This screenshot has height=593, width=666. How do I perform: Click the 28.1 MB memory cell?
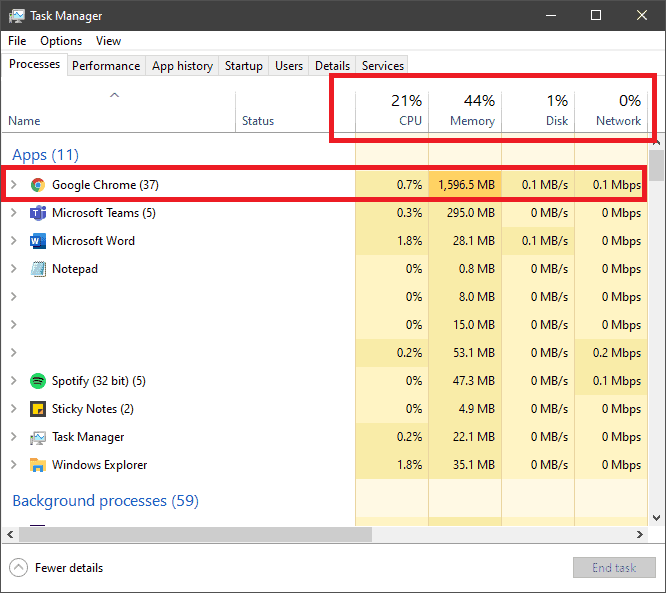(x=465, y=241)
